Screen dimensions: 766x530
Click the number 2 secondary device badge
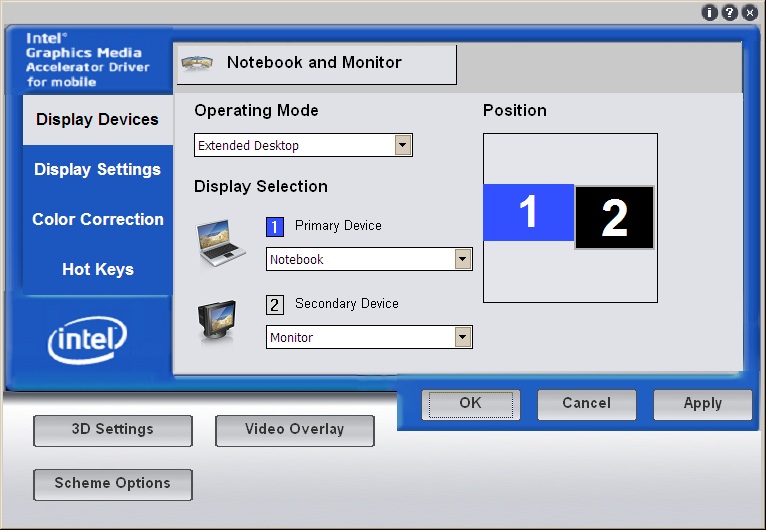click(x=275, y=305)
